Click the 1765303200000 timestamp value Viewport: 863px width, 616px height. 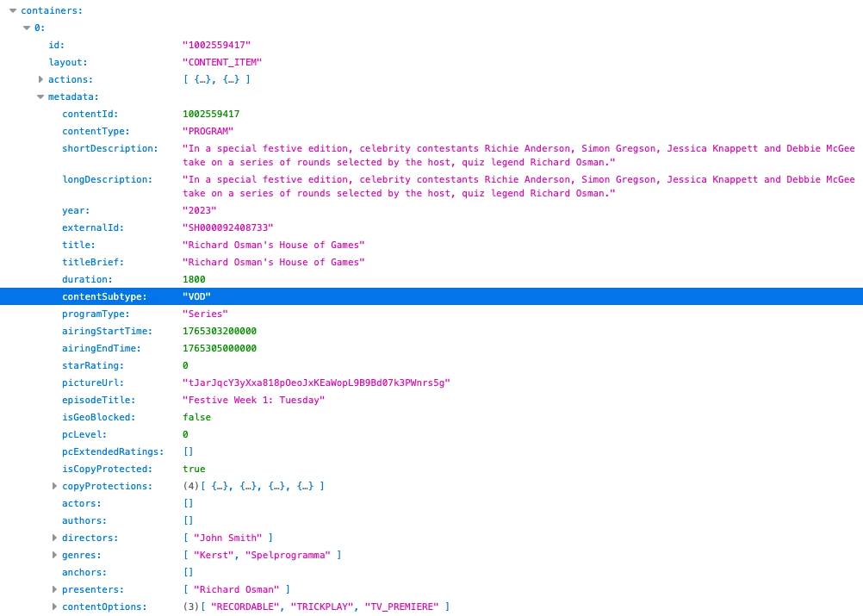click(220, 332)
